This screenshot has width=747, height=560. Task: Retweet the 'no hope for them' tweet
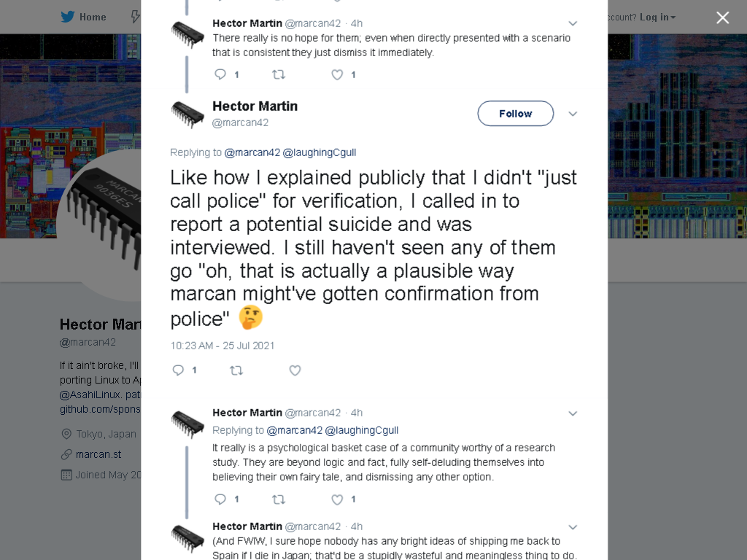point(279,75)
